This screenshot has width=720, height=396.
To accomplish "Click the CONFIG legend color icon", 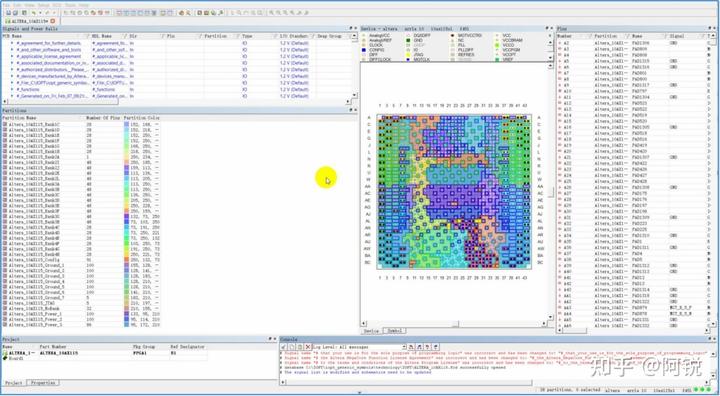I will pyautogui.click(x=364, y=50).
